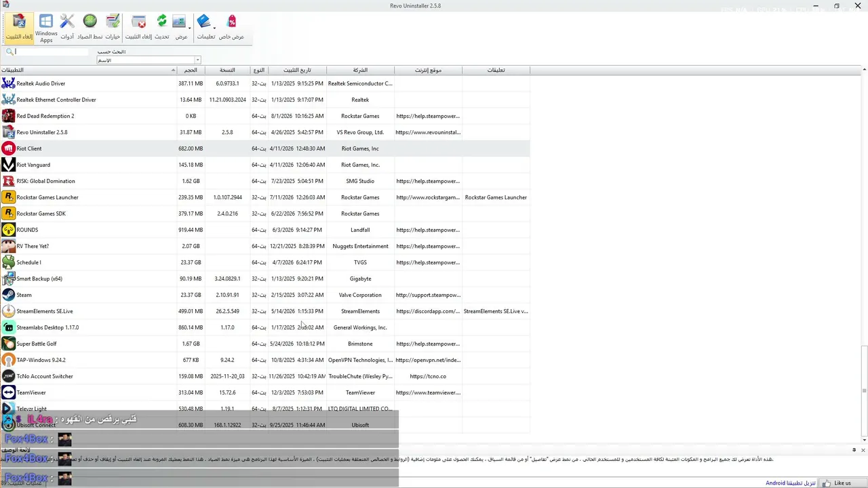The width and height of the screenshot is (868, 488).
Task: Select the Streamlabs Desktop 1.17.0 icon
Action: pyautogui.click(x=8, y=327)
